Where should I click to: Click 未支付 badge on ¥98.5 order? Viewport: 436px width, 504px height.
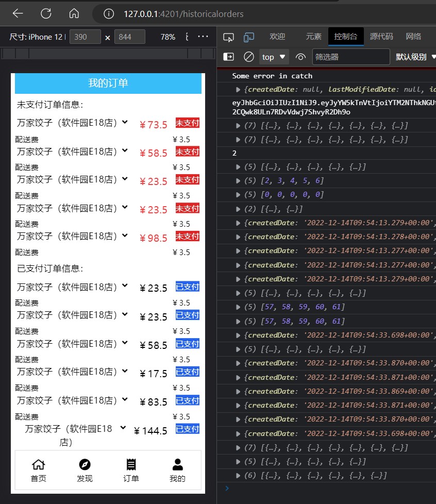(188, 236)
